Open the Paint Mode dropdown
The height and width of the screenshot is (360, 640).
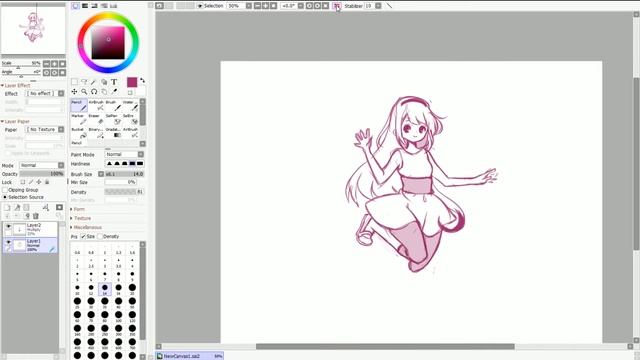pyautogui.click(x=124, y=154)
